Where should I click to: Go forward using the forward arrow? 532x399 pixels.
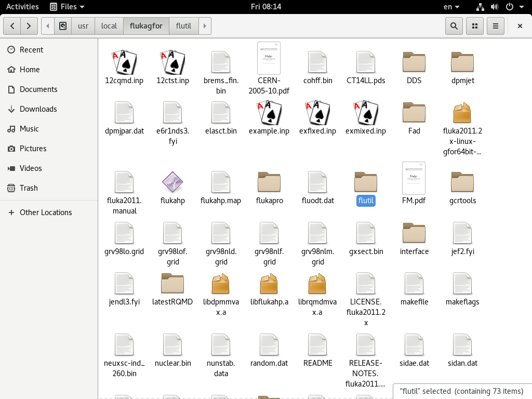point(29,26)
